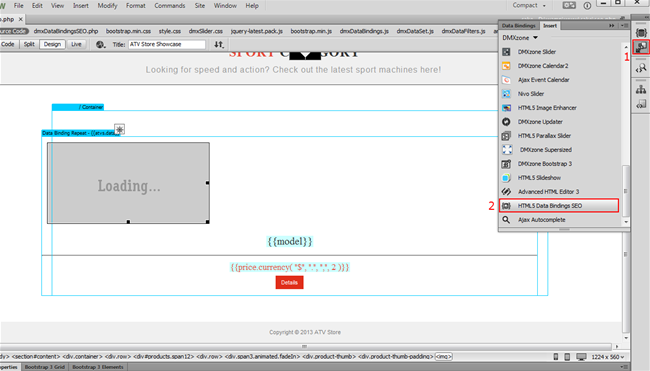Click the Ajax Autocomplete search icon

[506, 220]
